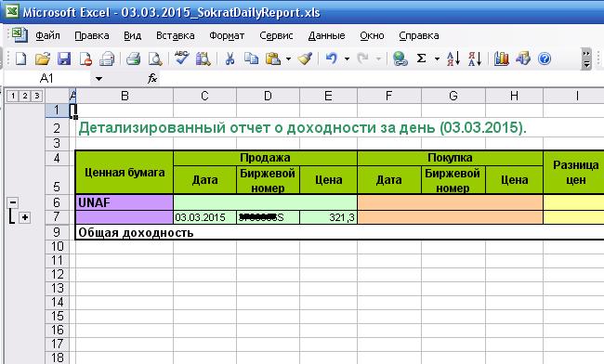
Task: Paste with the clipboard icon
Action: point(273,58)
